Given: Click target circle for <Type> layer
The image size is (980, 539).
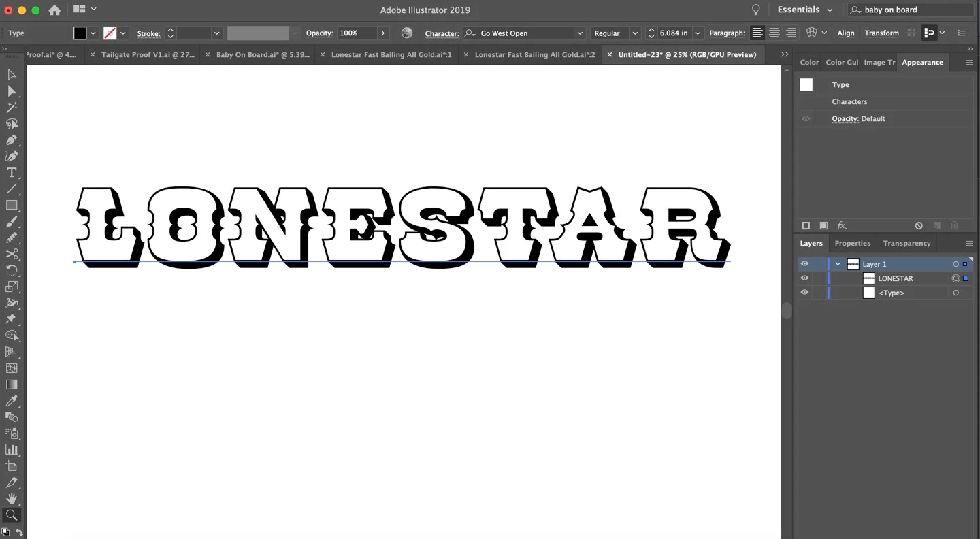Looking at the screenshot, I should [955, 293].
